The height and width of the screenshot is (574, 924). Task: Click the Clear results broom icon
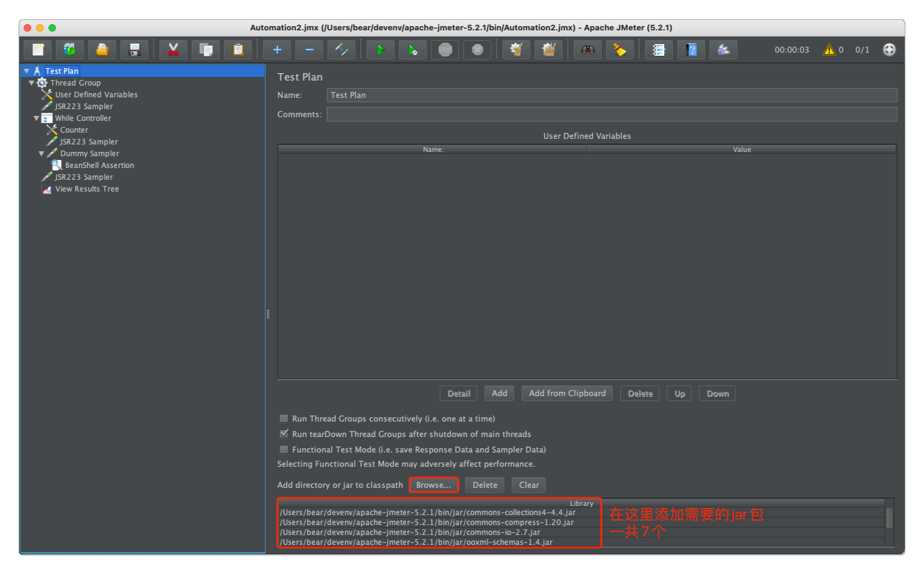[516, 50]
